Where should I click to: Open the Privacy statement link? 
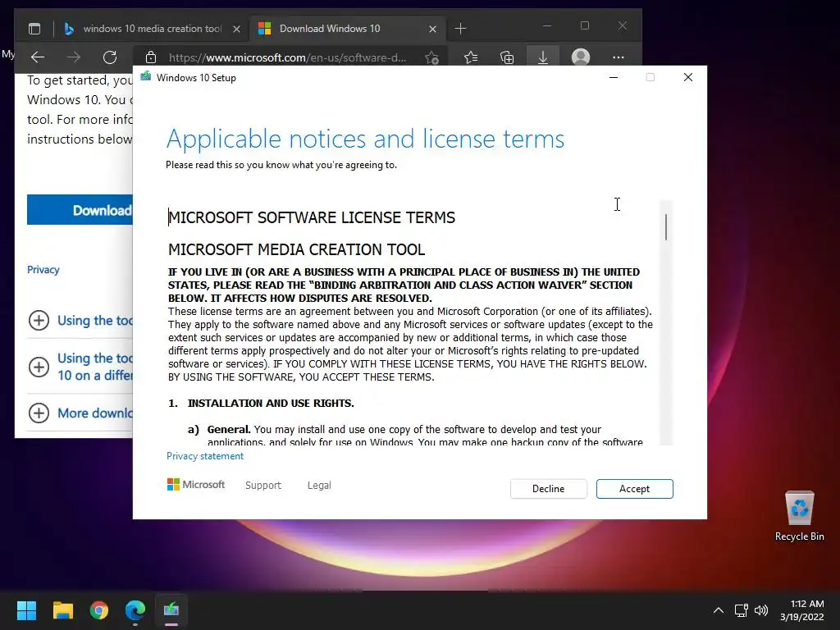point(204,456)
